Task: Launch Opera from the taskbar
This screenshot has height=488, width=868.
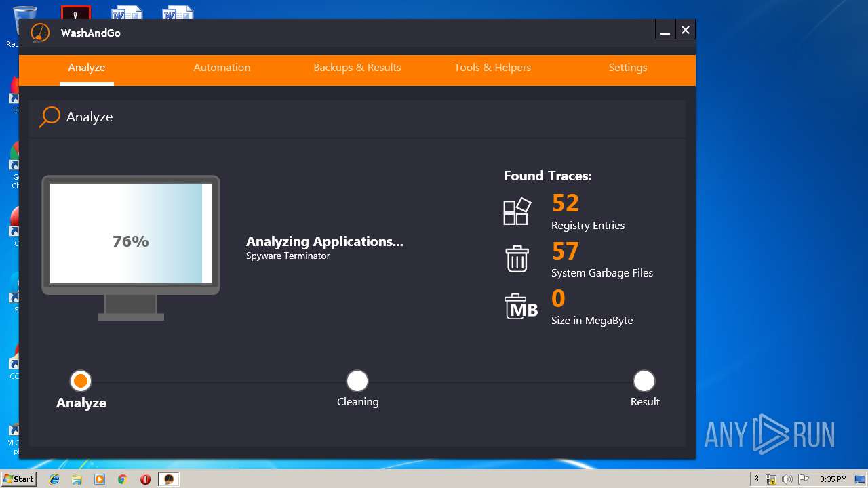Action: point(145,479)
